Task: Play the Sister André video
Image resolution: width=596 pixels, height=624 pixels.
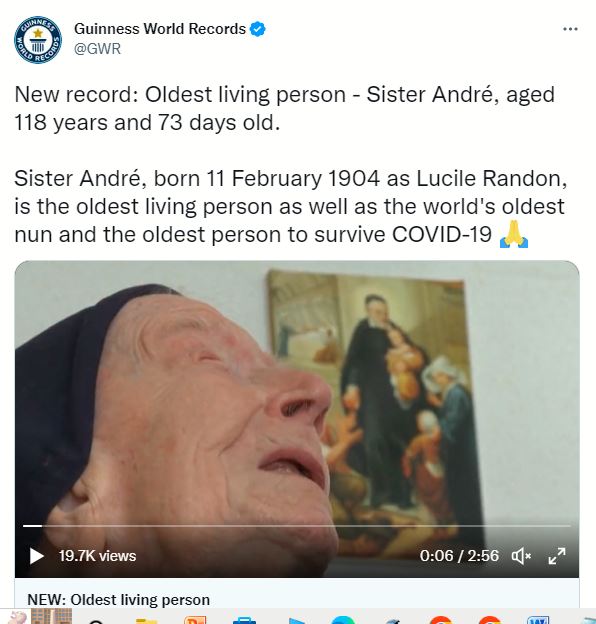Action: [x=37, y=556]
